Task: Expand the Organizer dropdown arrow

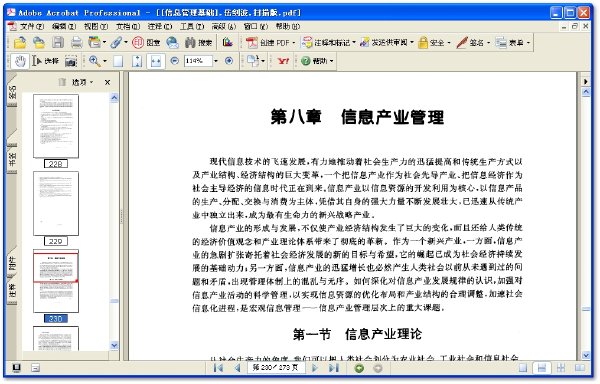Action: pyautogui.click(x=104, y=42)
